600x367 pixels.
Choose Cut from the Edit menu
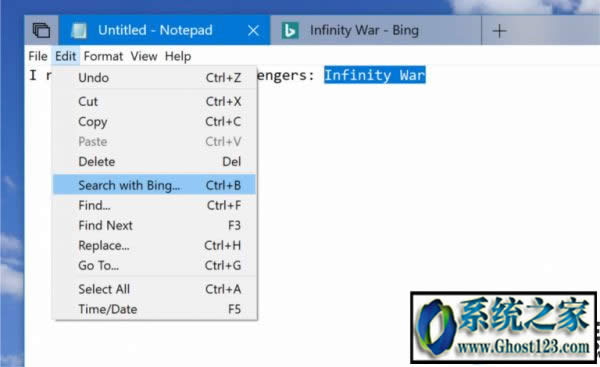[x=155, y=101]
